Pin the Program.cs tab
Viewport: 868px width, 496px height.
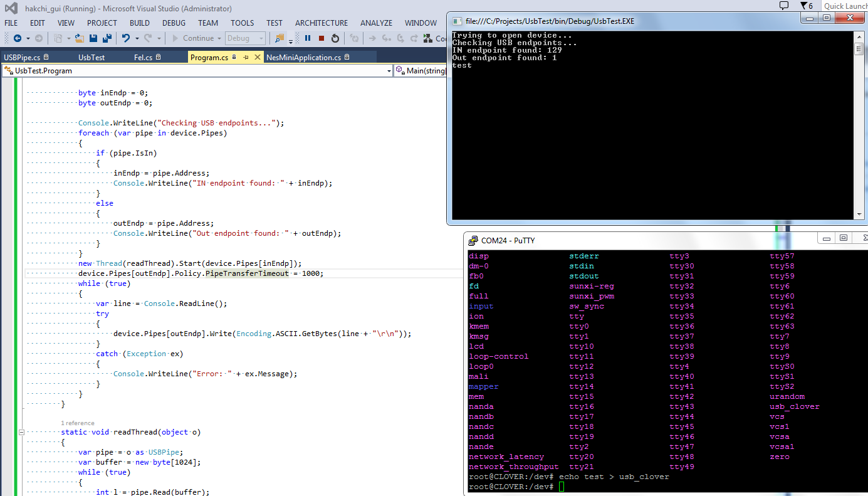pos(246,57)
